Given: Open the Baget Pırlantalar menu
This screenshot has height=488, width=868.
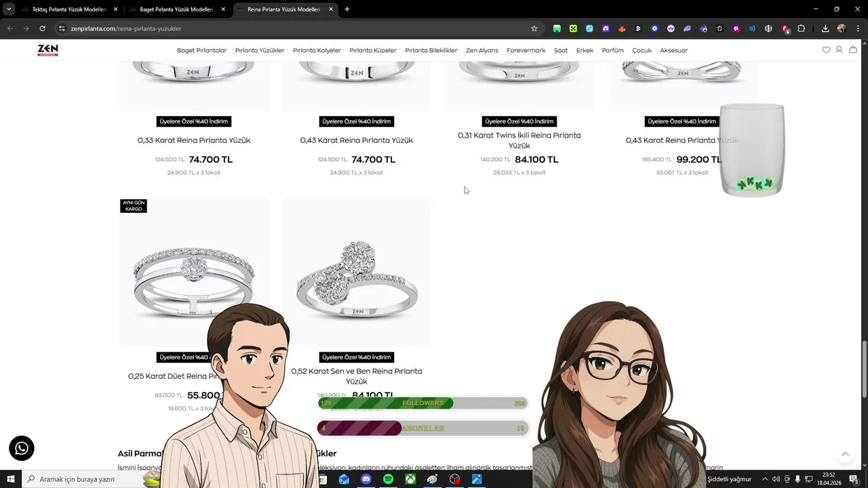Looking at the screenshot, I should pos(201,50).
